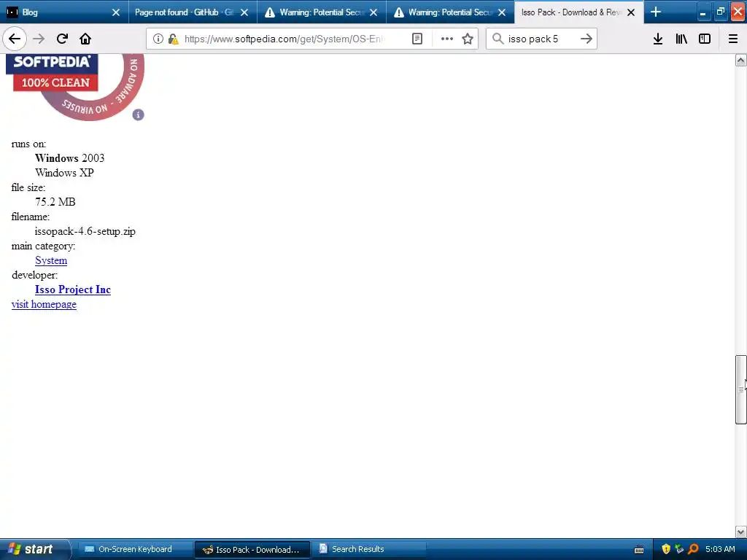Click the Softpedia badge info icon
Screen dimensions: 747x560
coord(138,114)
